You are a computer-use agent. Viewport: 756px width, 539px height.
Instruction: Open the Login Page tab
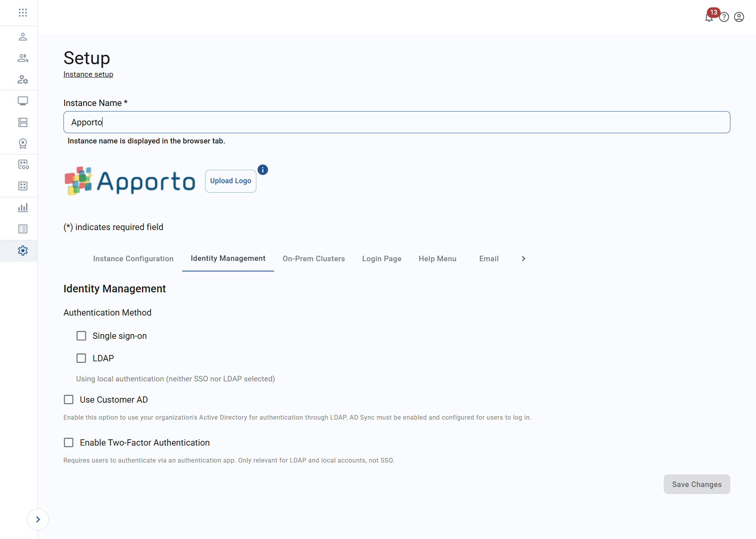(381, 258)
